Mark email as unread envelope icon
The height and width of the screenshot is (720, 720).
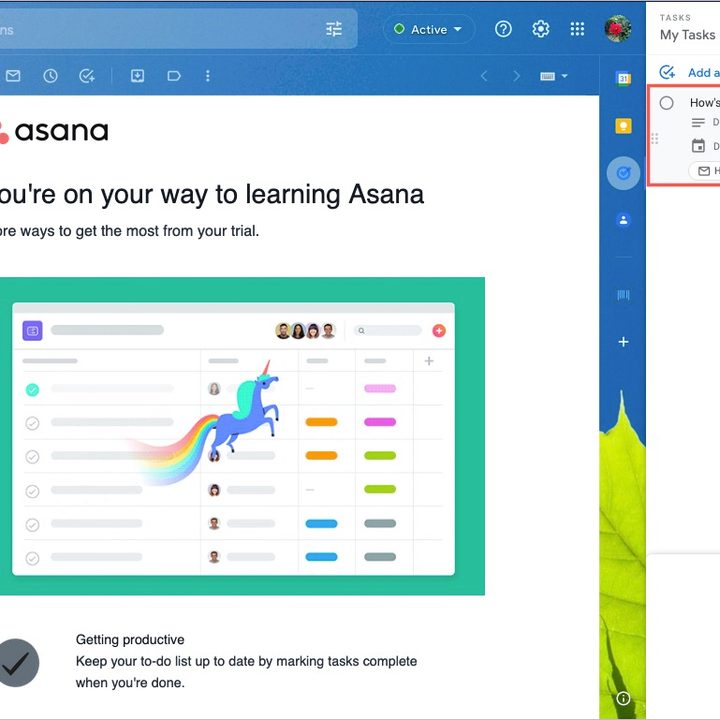(13, 76)
